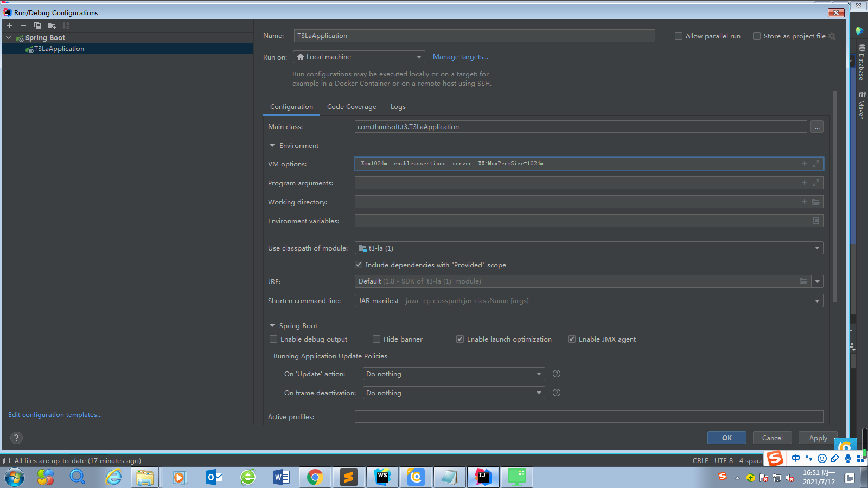
Task: Open Edit configuration templates link
Action: click(x=55, y=415)
